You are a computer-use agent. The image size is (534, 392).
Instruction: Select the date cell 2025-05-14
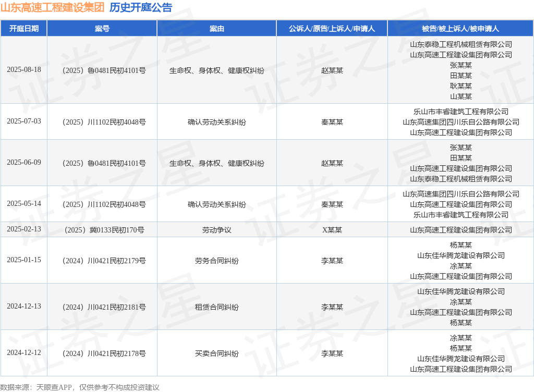pyautogui.click(x=24, y=203)
